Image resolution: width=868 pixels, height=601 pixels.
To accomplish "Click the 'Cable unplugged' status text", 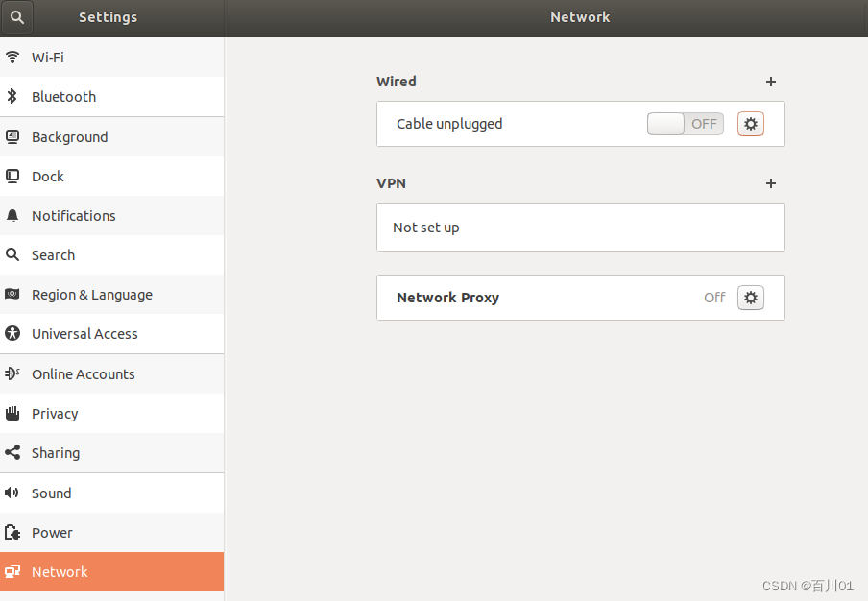I will tap(449, 124).
